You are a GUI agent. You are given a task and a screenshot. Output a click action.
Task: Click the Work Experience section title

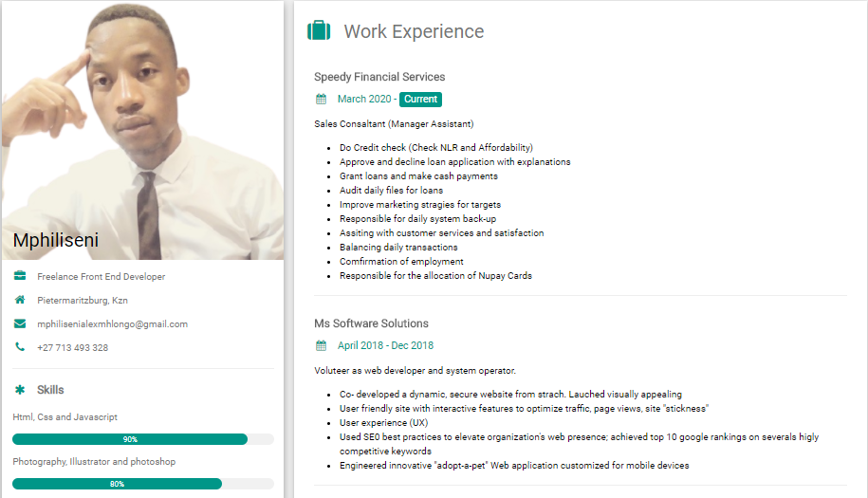point(414,31)
